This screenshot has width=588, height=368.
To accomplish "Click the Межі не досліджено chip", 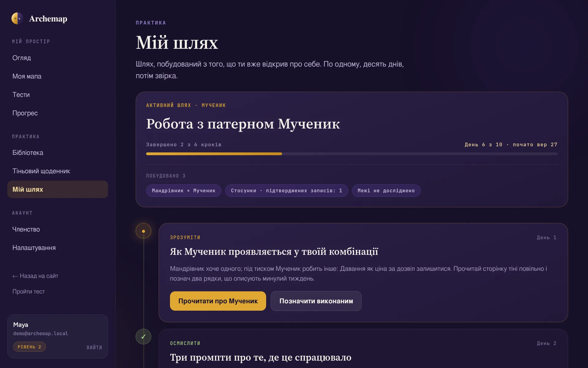I will click(386, 191).
